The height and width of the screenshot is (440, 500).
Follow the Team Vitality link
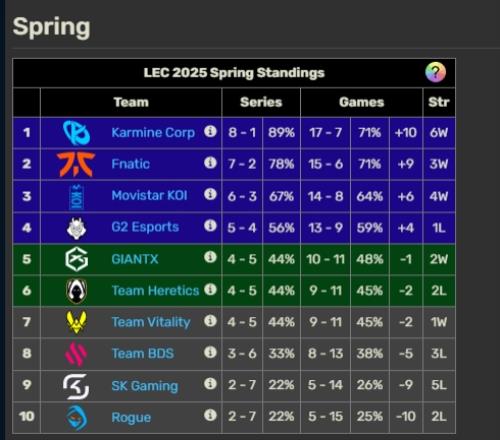tap(151, 322)
